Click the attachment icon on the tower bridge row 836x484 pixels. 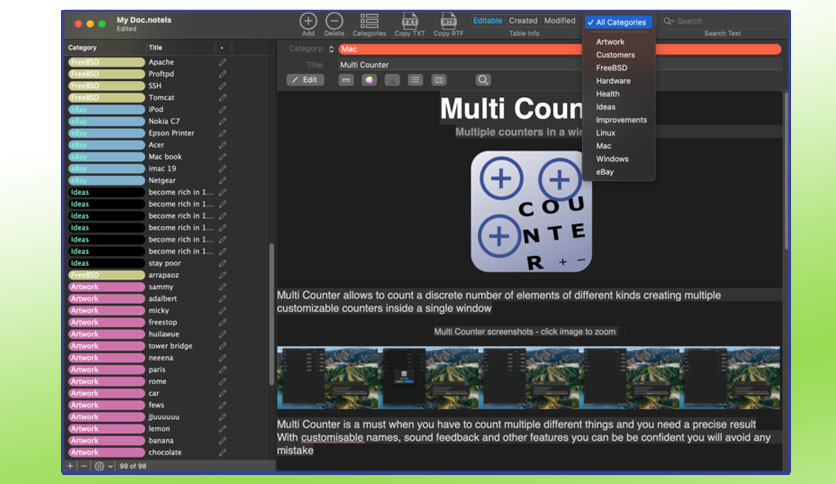222,346
